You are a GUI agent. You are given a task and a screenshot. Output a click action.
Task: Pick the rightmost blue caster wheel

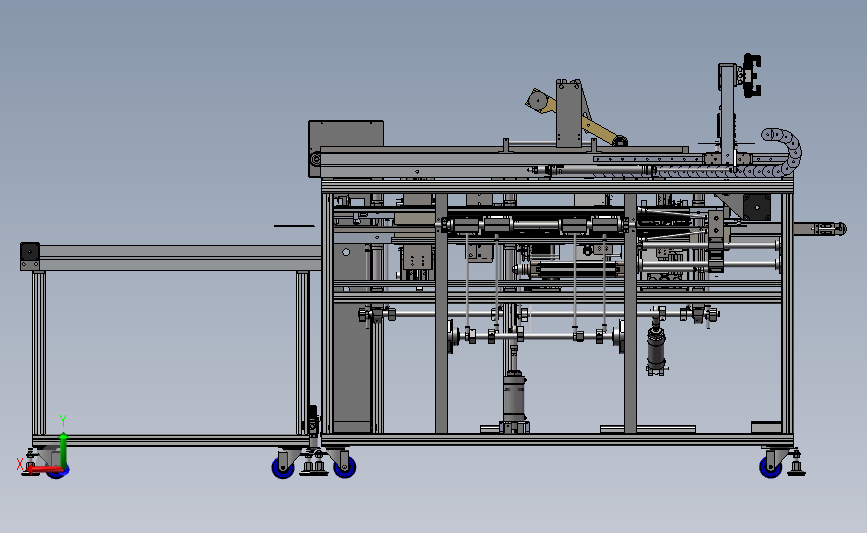click(770, 468)
